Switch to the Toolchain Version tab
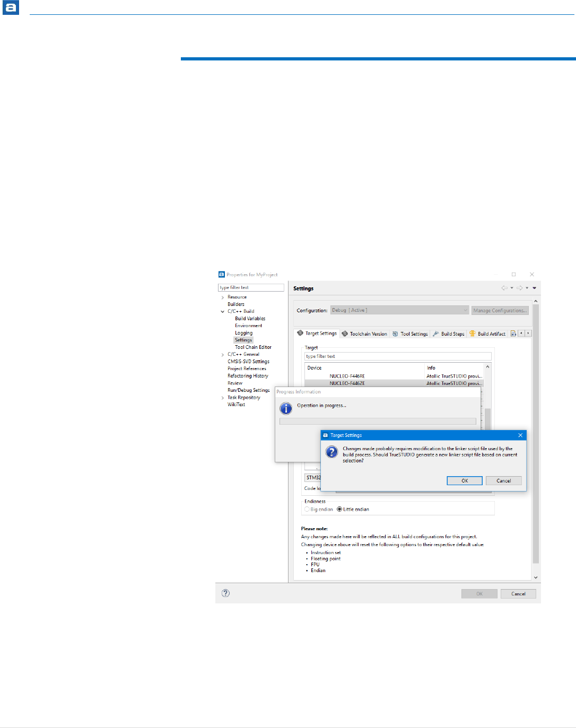The height and width of the screenshot is (728, 576). (x=364, y=334)
